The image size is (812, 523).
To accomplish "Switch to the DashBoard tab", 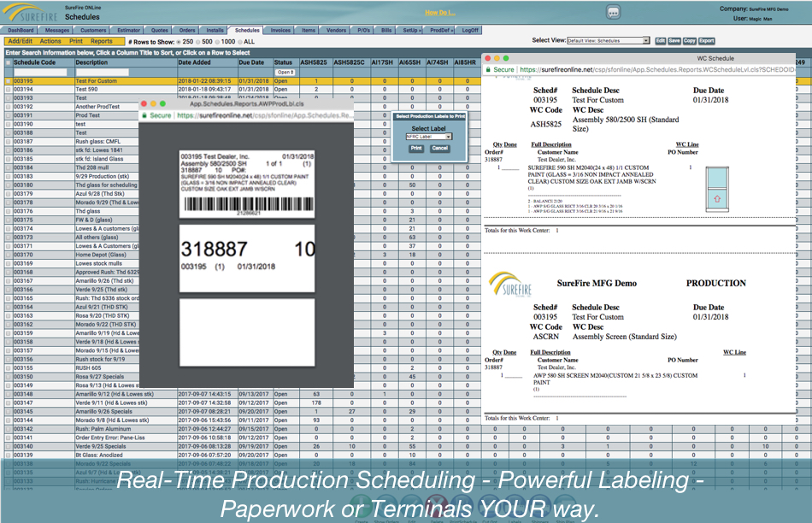I will (21, 31).
